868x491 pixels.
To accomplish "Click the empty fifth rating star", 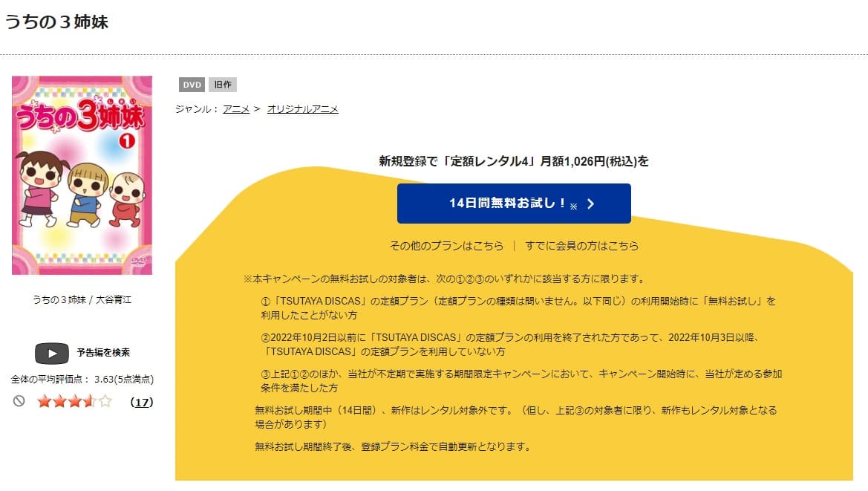I will coord(104,401).
